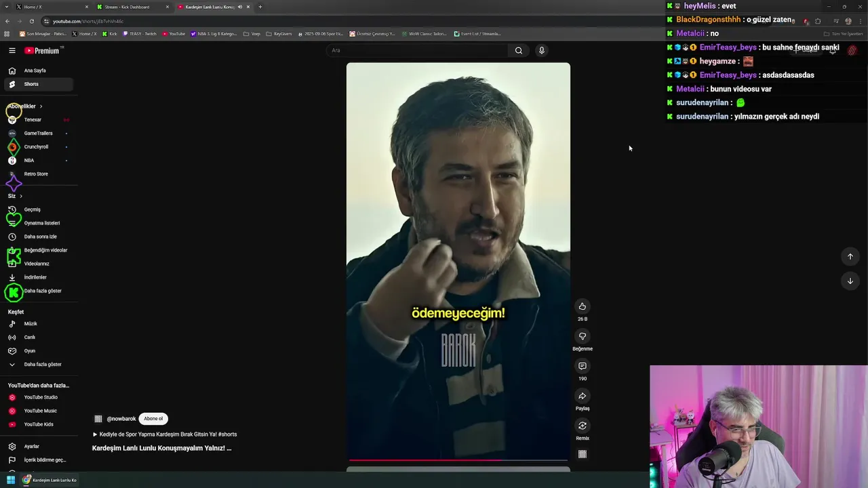Open İndirilenler downloads

[38, 277]
